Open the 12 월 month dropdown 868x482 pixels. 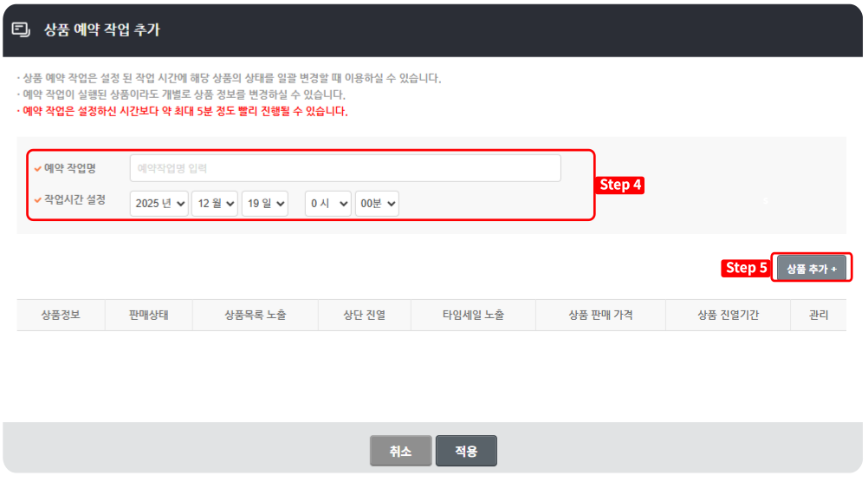(215, 204)
